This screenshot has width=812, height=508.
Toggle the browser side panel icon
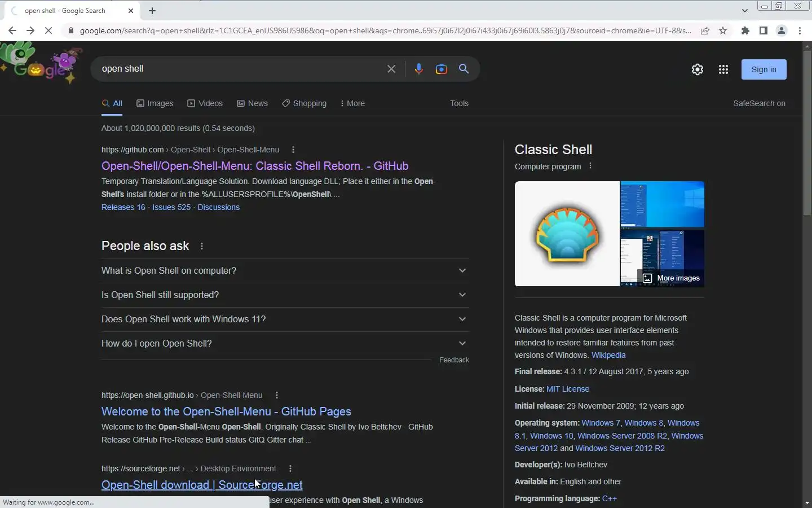(x=764, y=30)
